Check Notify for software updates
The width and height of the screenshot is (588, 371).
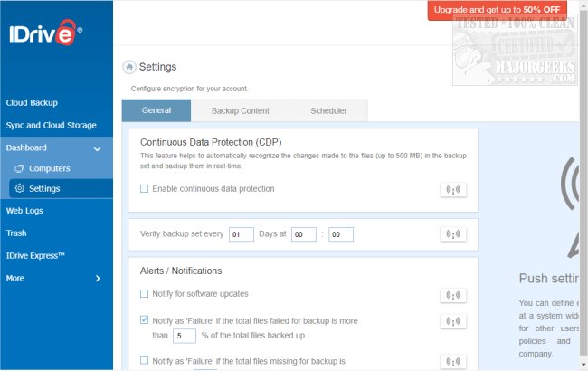145,294
